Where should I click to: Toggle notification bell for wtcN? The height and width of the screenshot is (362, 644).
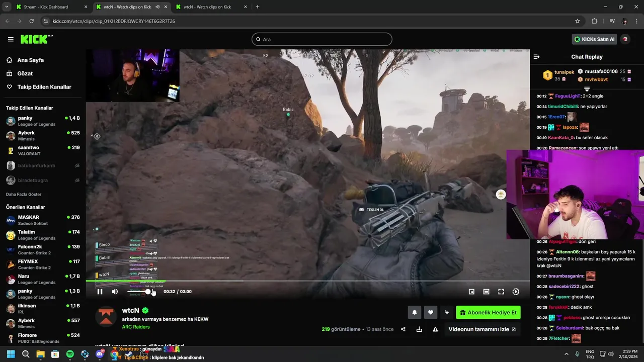414,312
